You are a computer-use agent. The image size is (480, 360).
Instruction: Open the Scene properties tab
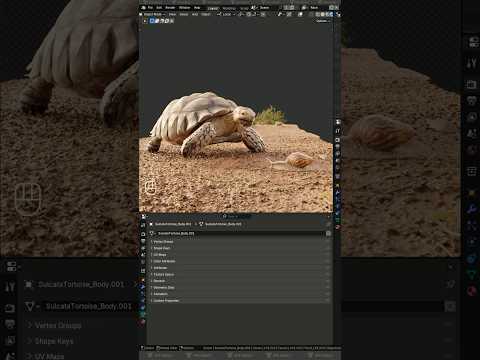[x=143, y=255]
